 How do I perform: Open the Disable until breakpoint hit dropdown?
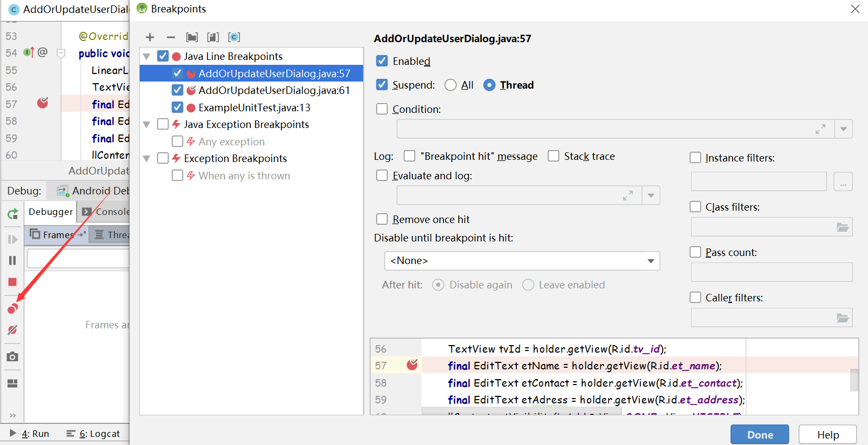[x=522, y=261]
